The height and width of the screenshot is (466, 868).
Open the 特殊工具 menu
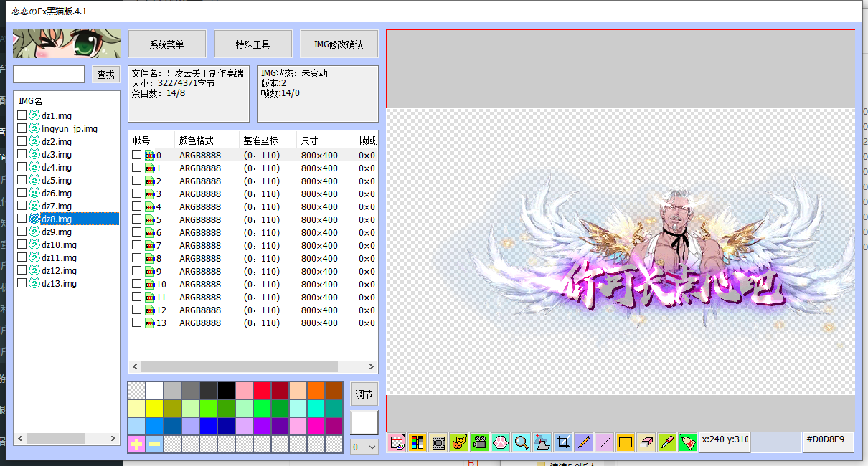tap(253, 44)
